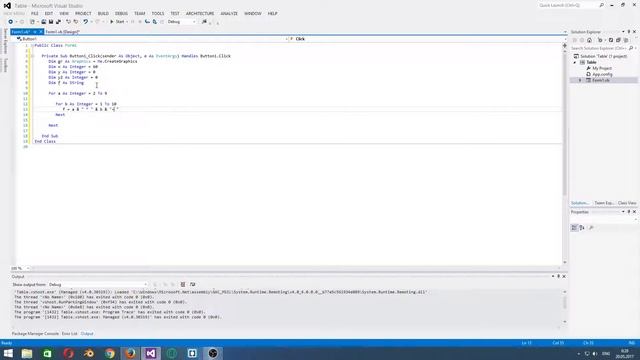Image resolution: width=640 pixels, height=360 pixels.
Task: Open the ARCHITECTURE menu
Action: (200, 13)
